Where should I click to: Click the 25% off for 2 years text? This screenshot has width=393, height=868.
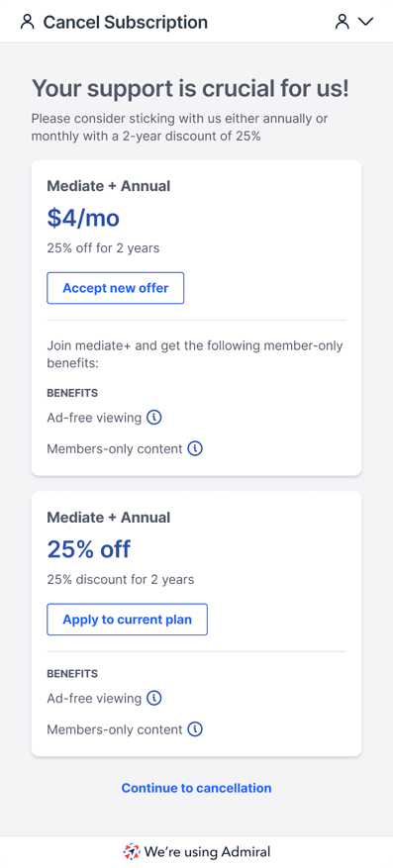103,248
